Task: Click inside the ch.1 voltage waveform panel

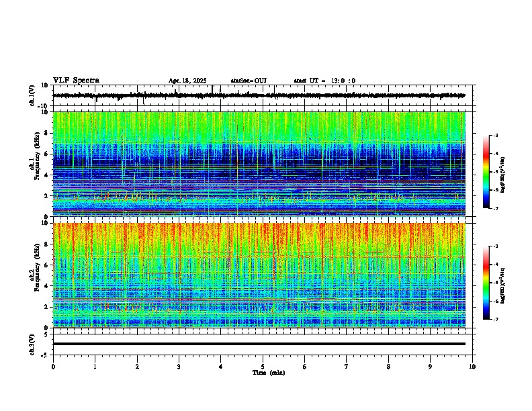Action: (x=264, y=95)
